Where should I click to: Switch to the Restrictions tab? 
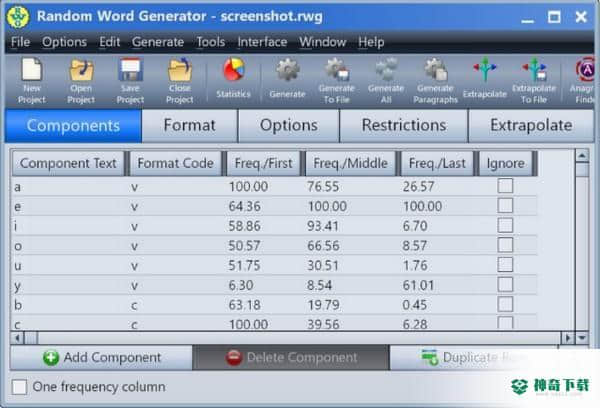404,126
